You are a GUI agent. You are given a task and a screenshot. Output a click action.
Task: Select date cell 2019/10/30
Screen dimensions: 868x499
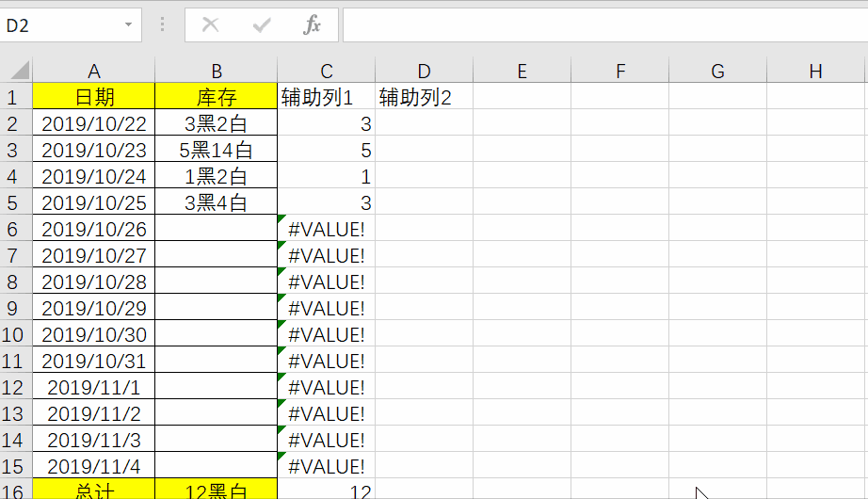[x=93, y=333]
